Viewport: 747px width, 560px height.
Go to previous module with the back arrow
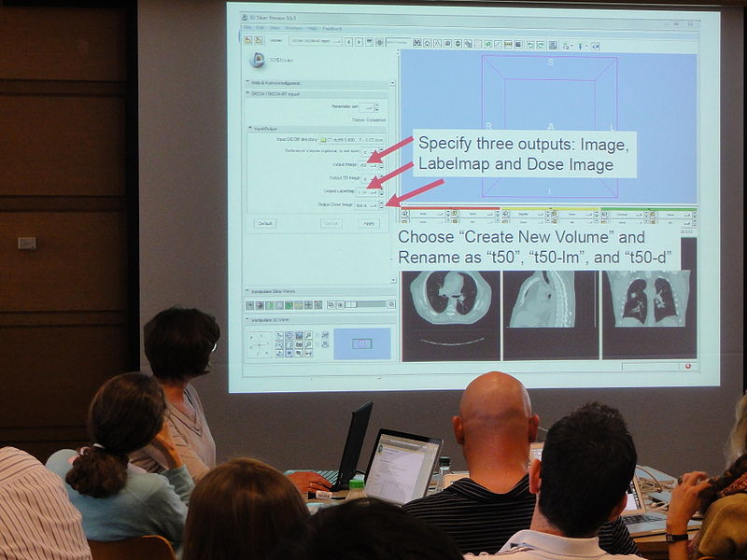click(348, 42)
